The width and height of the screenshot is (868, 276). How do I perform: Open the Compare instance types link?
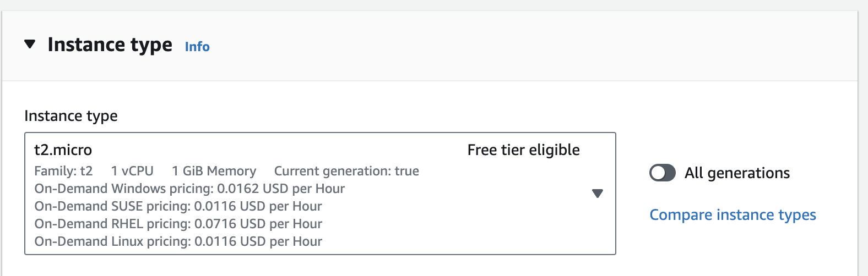[x=733, y=215]
